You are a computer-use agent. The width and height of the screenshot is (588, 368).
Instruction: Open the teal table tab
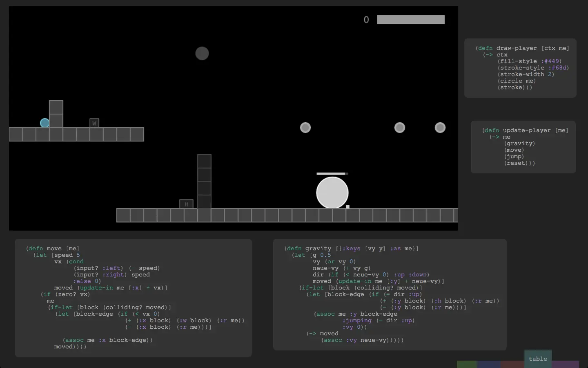[538, 359]
